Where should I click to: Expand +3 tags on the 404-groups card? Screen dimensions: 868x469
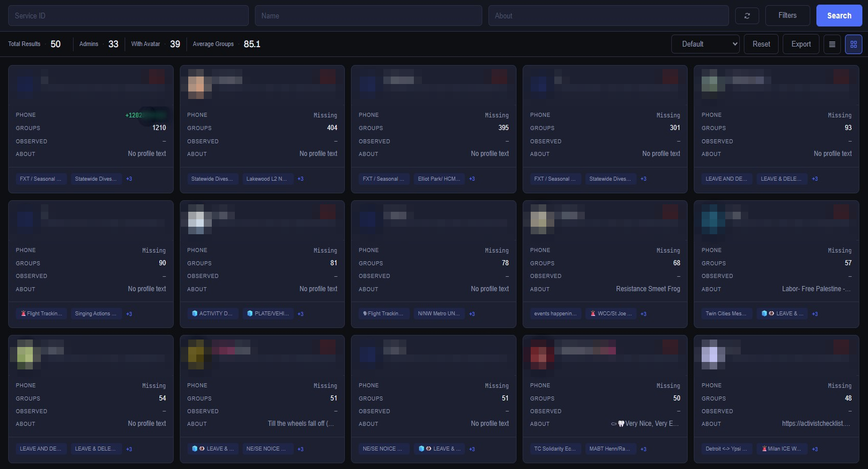click(300, 179)
